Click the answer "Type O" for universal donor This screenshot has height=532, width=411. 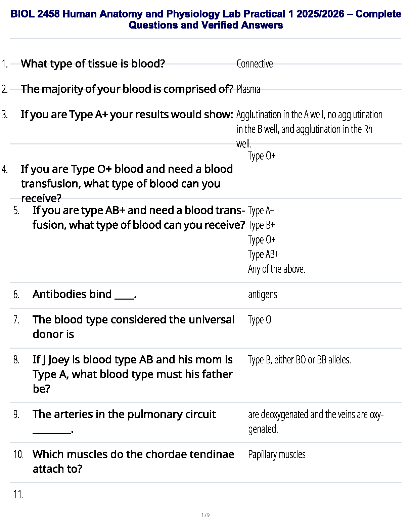pos(260,320)
